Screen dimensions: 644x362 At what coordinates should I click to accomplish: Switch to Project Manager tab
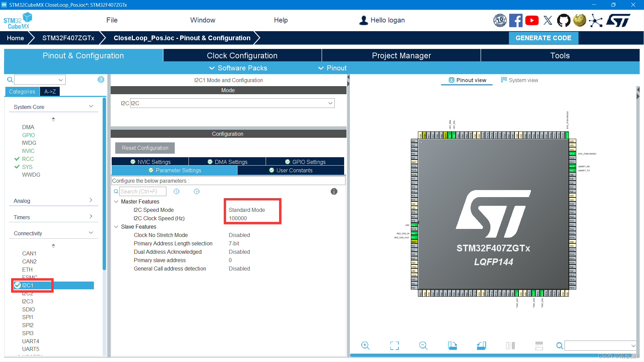401,56
